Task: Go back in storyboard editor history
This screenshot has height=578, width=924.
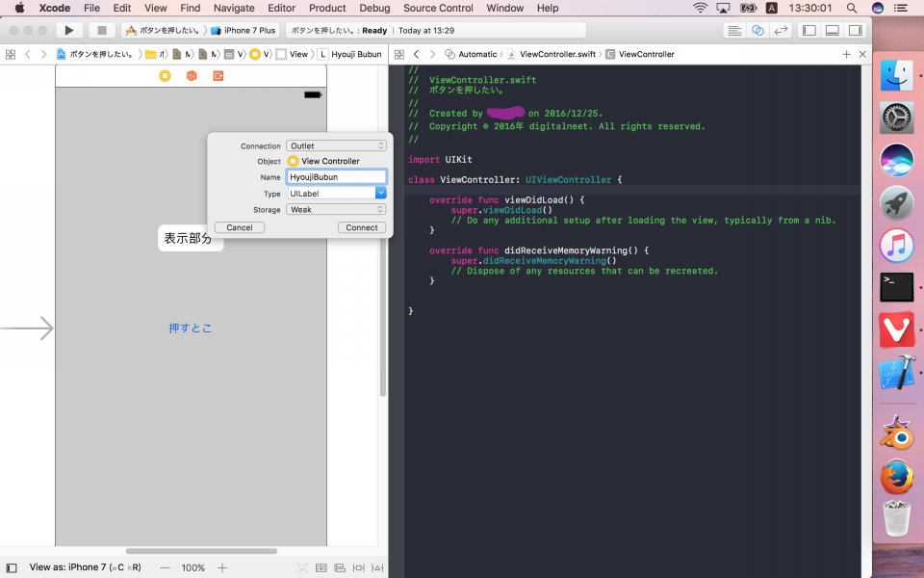Action: (x=28, y=54)
